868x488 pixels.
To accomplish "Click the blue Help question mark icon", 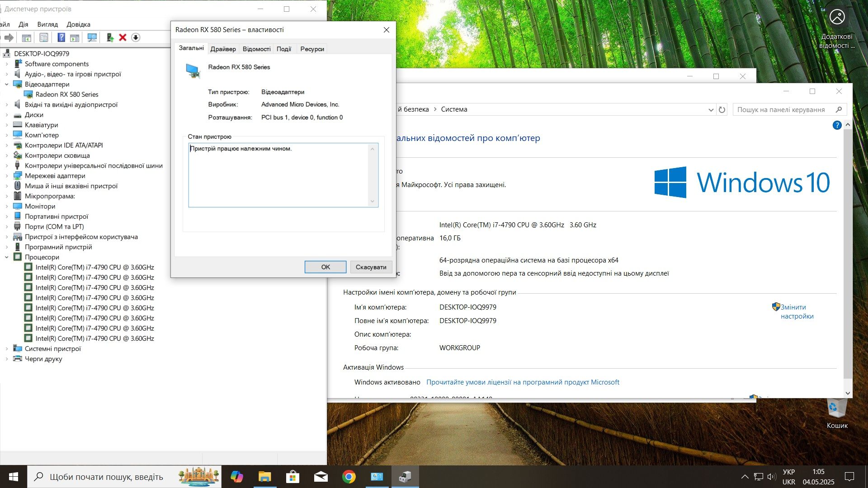I will point(61,38).
